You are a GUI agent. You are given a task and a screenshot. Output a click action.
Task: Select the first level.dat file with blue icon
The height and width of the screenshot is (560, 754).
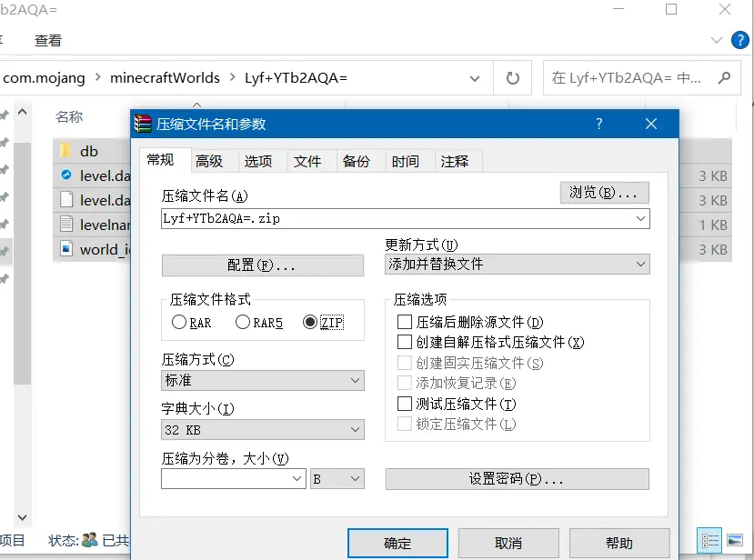point(66,175)
